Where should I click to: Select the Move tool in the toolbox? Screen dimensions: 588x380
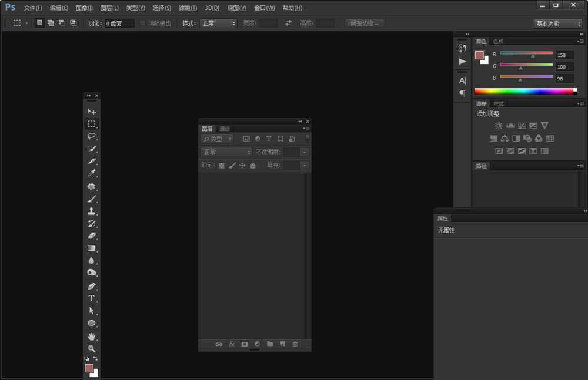pos(91,112)
